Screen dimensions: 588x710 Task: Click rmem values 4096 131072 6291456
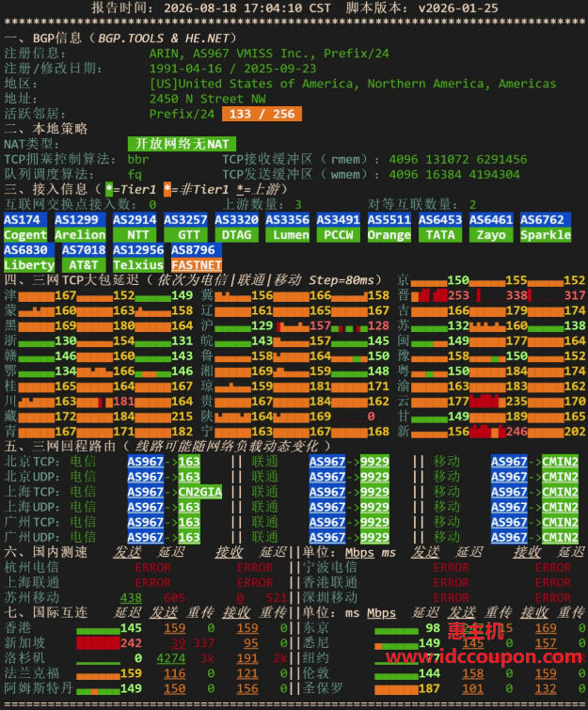(x=458, y=159)
